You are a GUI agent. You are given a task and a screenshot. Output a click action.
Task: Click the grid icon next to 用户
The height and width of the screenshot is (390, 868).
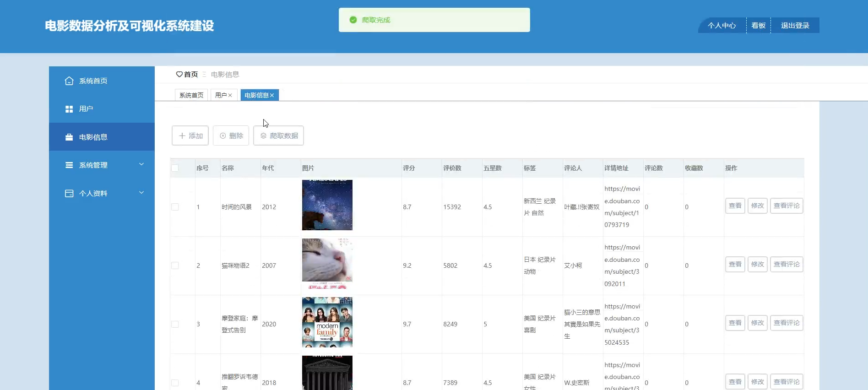69,109
